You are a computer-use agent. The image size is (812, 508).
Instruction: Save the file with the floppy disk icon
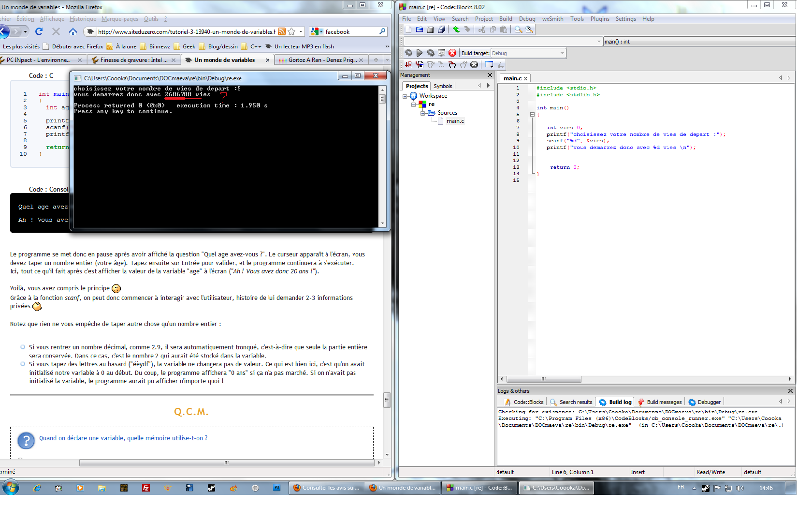point(430,30)
